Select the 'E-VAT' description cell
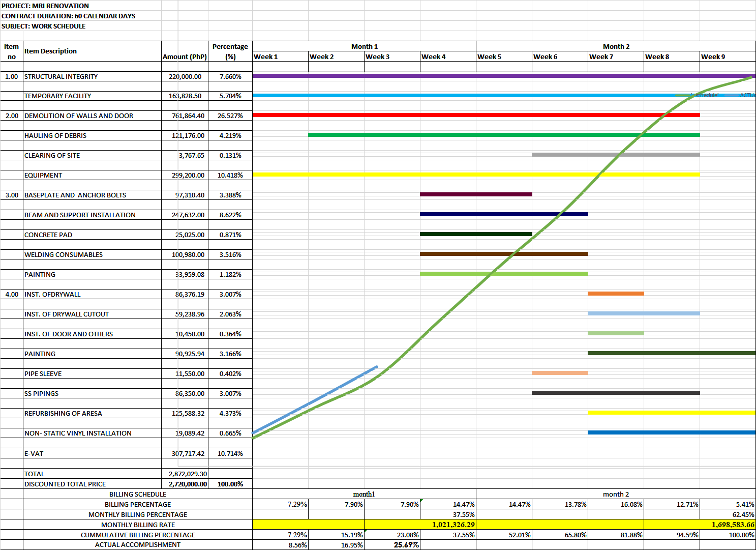Screen dimensions: 756x550 click(x=92, y=453)
